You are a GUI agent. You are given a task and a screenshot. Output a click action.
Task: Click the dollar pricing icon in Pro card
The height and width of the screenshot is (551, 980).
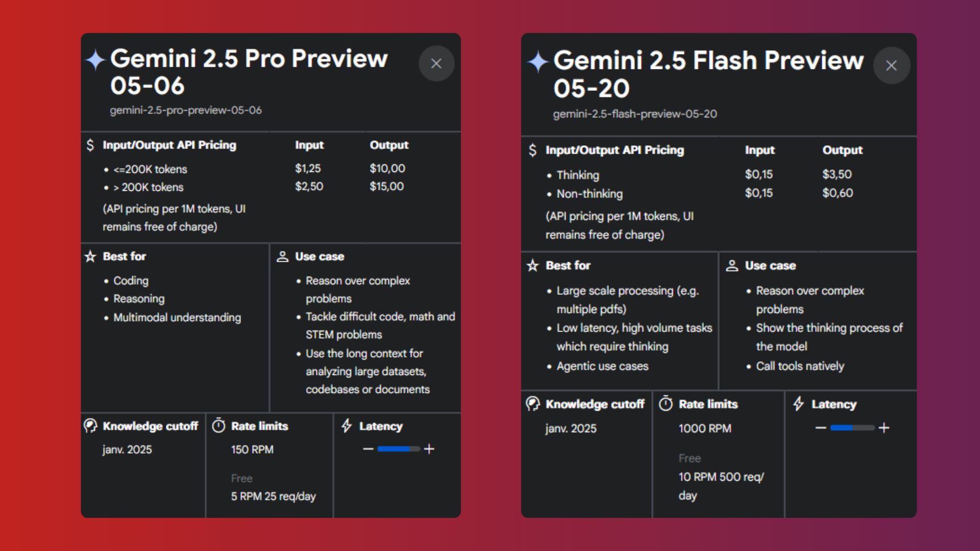[90, 145]
